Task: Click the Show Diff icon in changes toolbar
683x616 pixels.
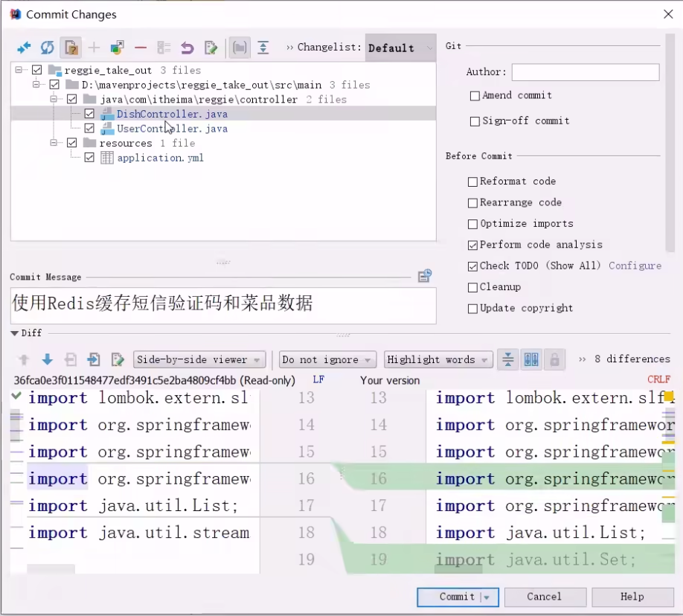Action: 24,48
